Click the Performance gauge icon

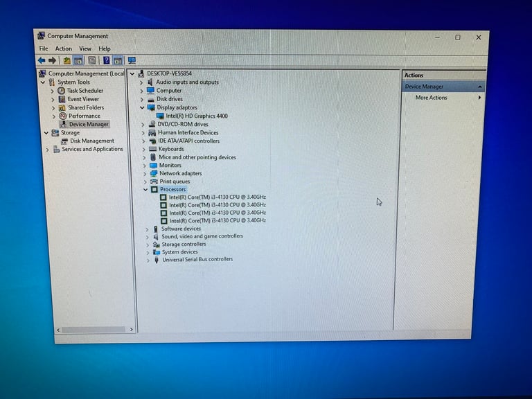tap(63, 116)
